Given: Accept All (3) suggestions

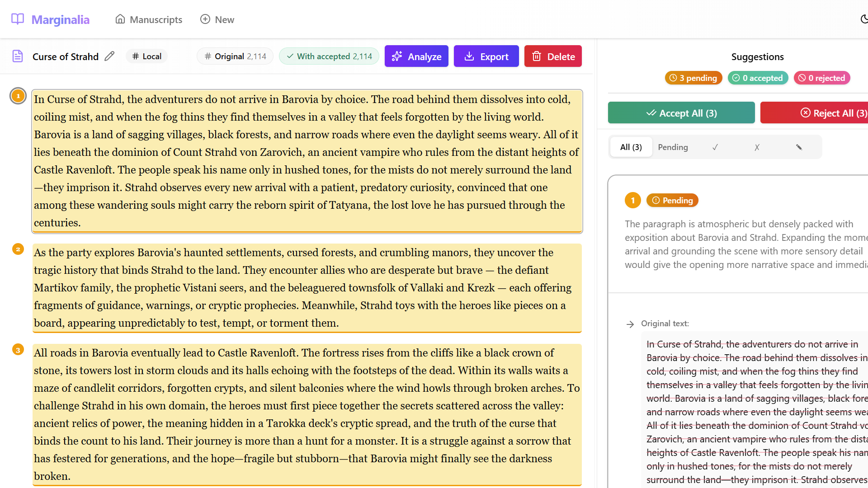Looking at the screenshot, I should coord(681,113).
